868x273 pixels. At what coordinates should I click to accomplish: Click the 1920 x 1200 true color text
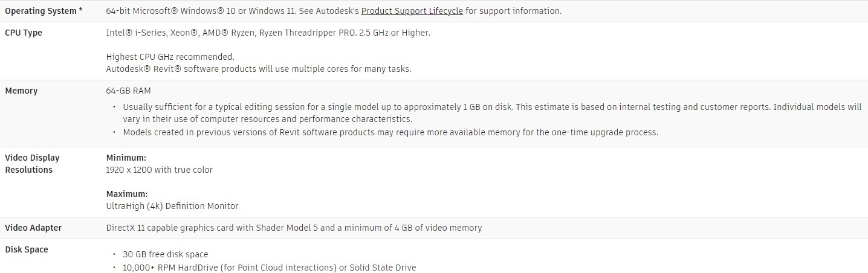coord(159,170)
